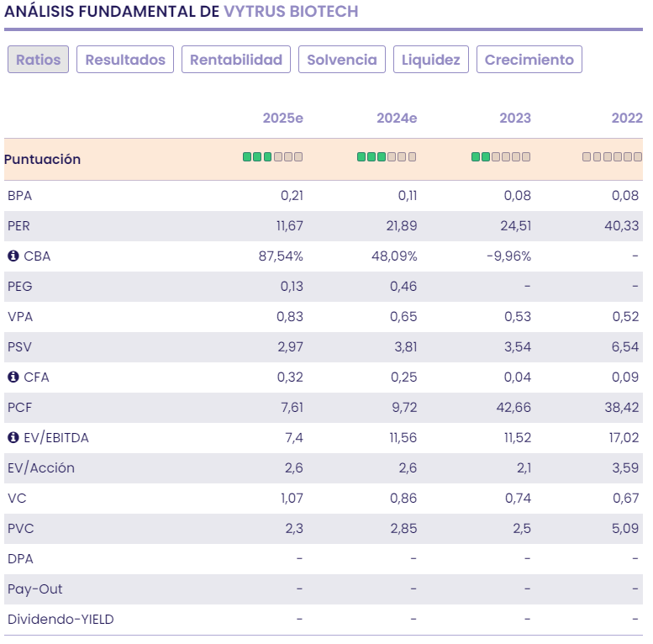The width and height of the screenshot is (653, 644).
Task: Open the Crecimiento tab
Action: tap(529, 60)
